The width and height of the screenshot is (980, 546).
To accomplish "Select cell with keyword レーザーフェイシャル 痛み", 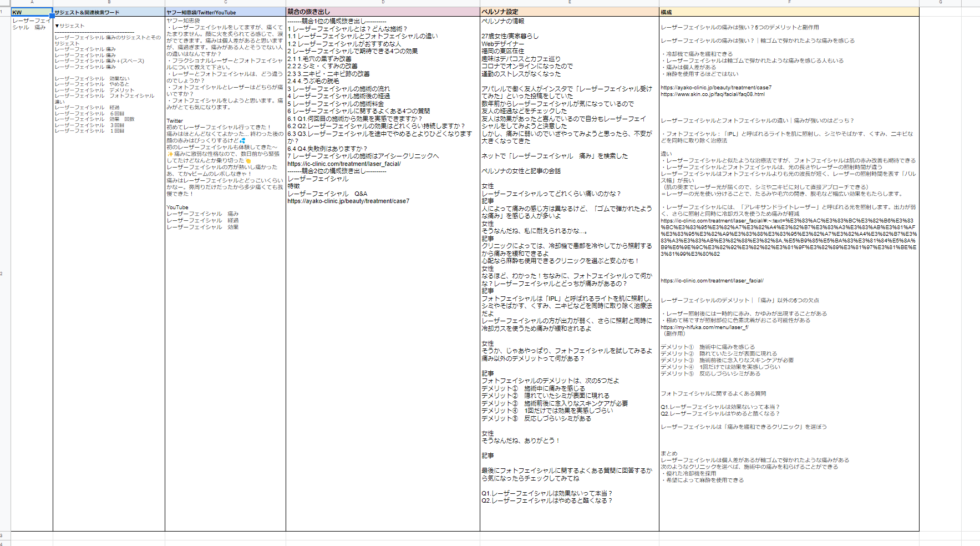I will (32, 274).
